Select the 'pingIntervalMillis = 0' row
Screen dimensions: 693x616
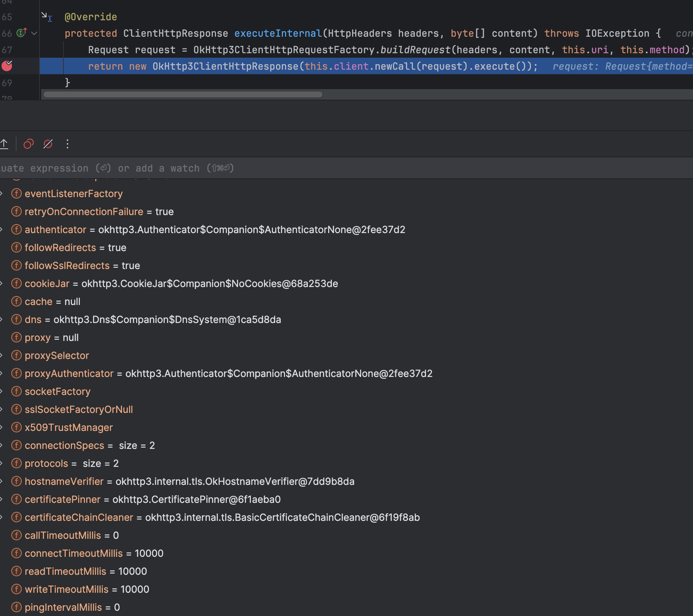[346, 607]
